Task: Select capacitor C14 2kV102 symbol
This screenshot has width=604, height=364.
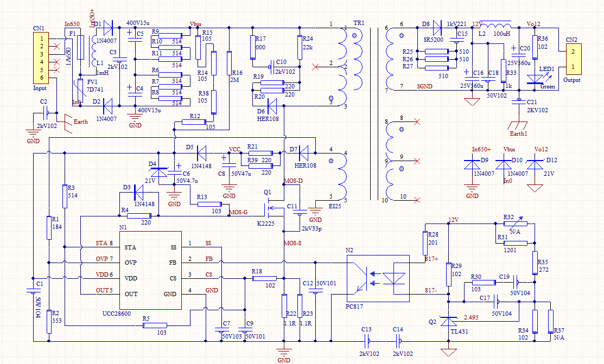Action: [x=399, y=341]
